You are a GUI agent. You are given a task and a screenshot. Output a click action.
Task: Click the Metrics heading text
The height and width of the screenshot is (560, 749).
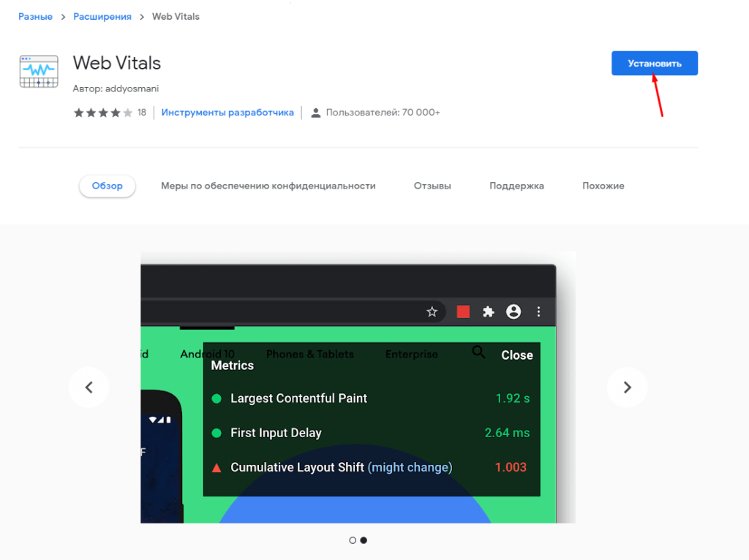[x=232, y=366]
